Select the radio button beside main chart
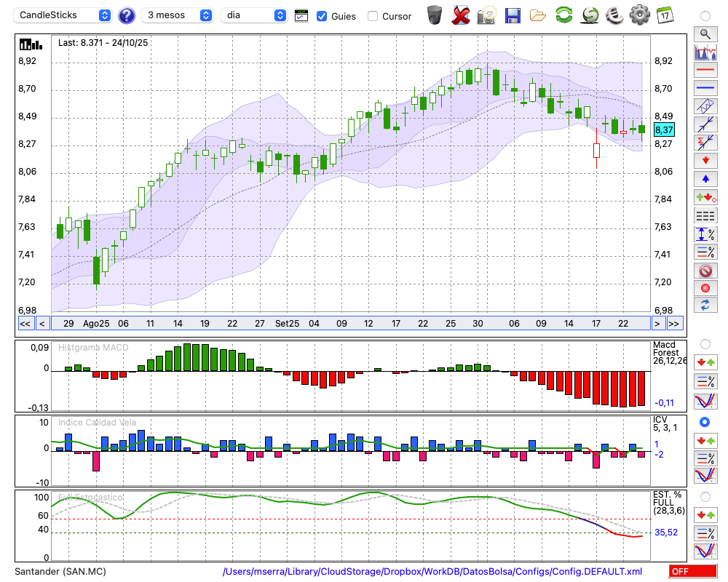Viewport: 728px width, 582px height. pyautogui.click(x=705, y=16)
